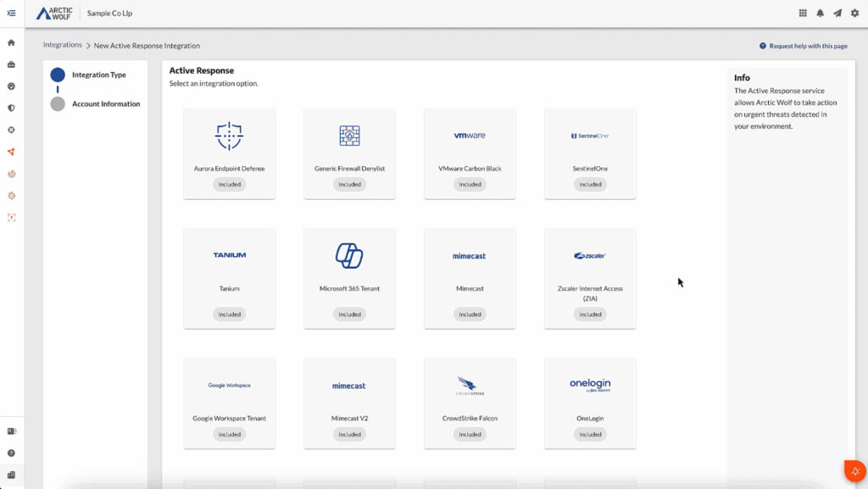
Task: Select the OneLogin integration card
Action: pyautogui.click(x=590, y=403)
